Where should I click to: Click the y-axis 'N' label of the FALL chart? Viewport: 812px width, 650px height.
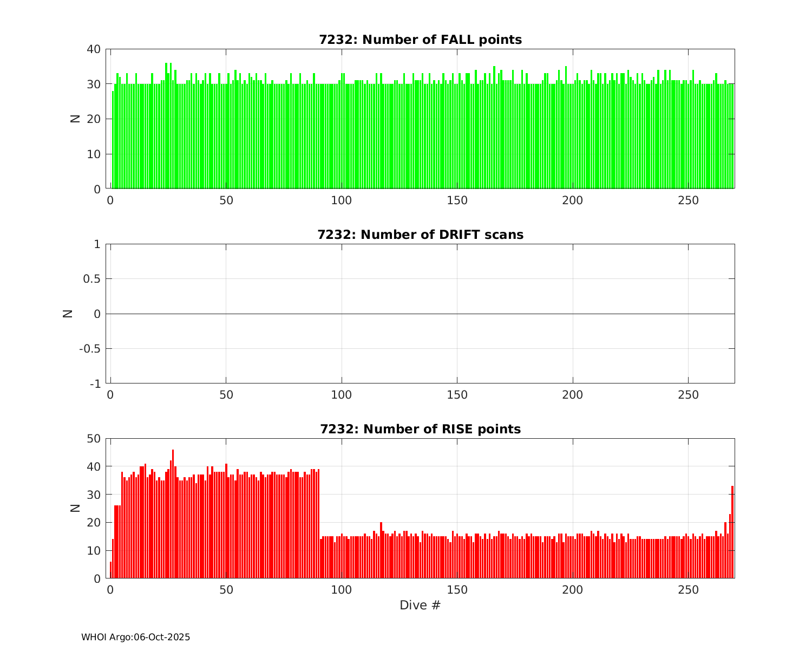[75, 119]
